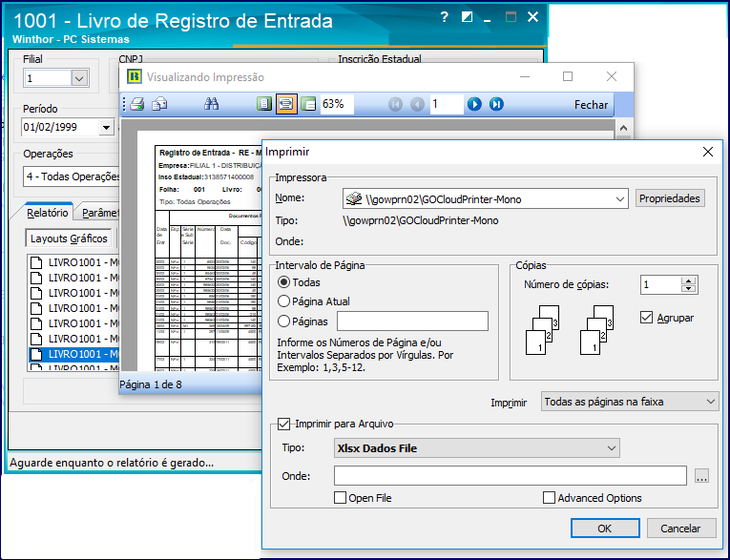
Task: Toggle Imprimir para Arquivo checkbox
Action: (283, 424)
